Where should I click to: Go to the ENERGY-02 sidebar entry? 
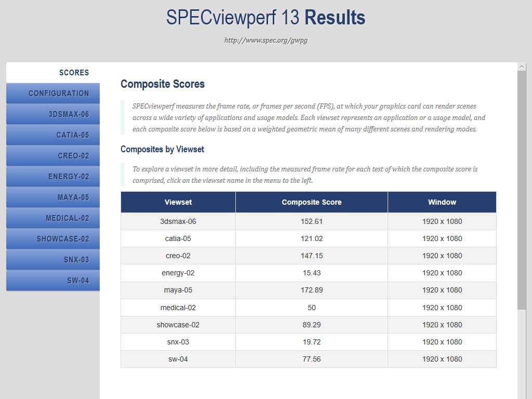pyautogui.click(x=53, y=177)
